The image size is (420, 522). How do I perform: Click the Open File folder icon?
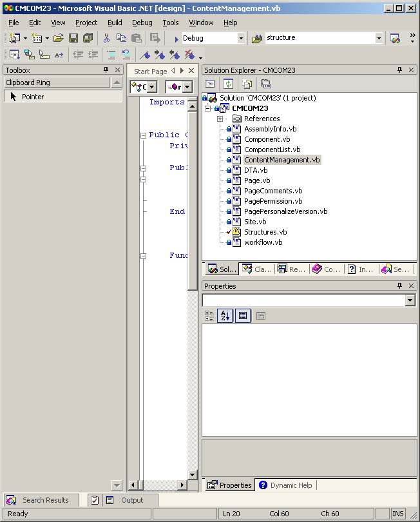point(59,38)
